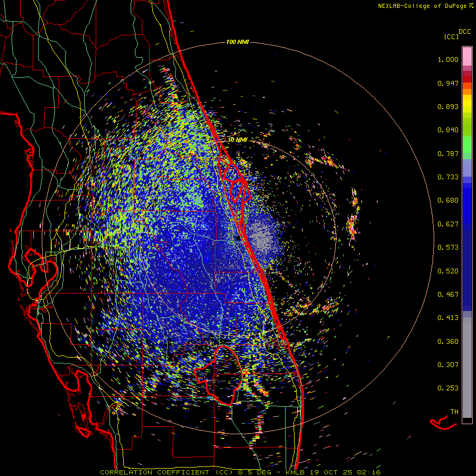This screenshot has height=476, width=476.
Task: Click the 0.253 legend value
Action: click(448, 388)
